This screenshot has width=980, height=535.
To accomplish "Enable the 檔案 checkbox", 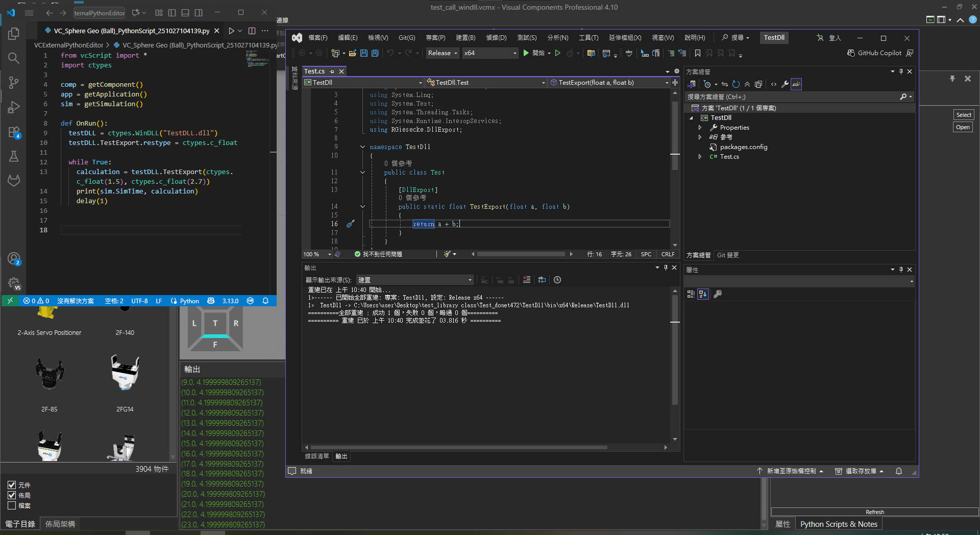I will (12, 505).
